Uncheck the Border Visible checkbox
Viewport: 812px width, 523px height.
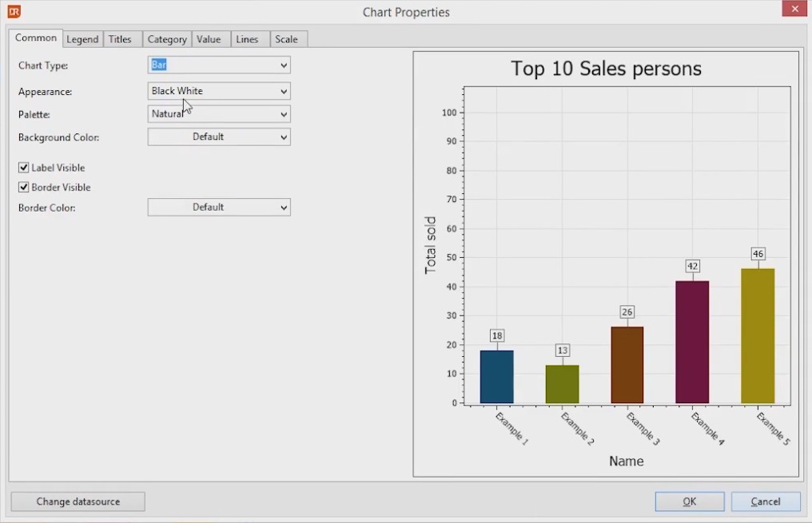(24, 188)
